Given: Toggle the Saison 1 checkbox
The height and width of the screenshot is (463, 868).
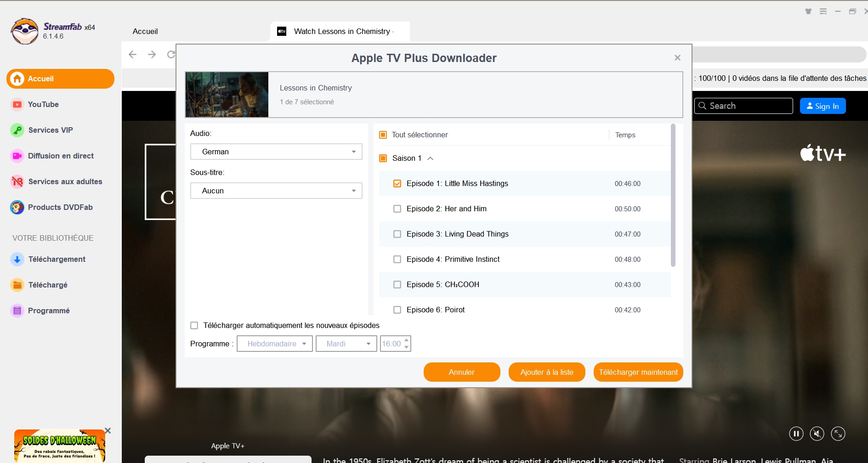Looking at the screenshot, I should (x=383, y=158).
